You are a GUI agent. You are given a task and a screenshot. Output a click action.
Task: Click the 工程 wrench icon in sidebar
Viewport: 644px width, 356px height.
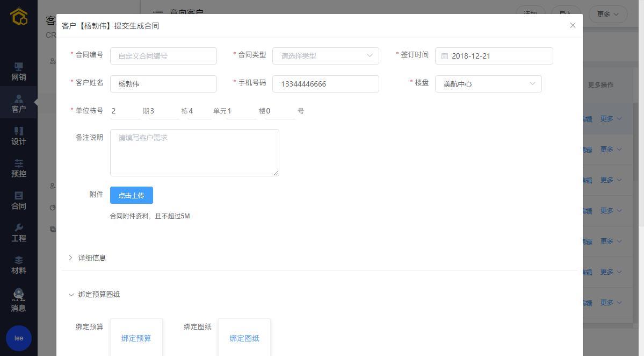pos(19,228)
